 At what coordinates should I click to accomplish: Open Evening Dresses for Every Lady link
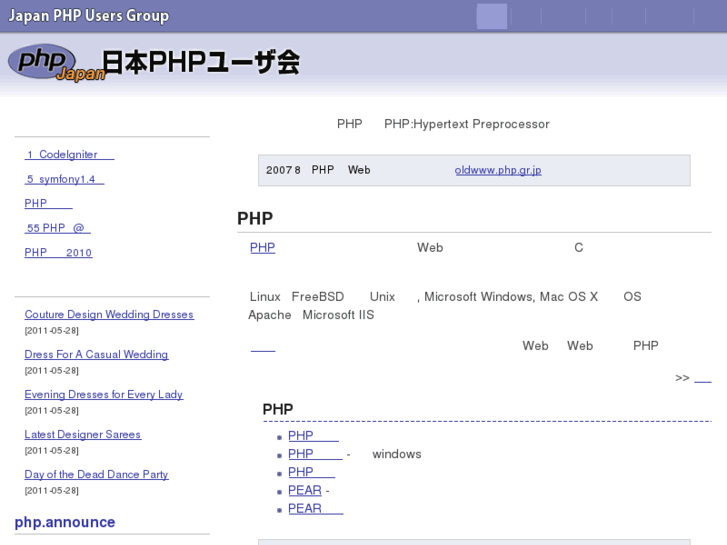104,394
